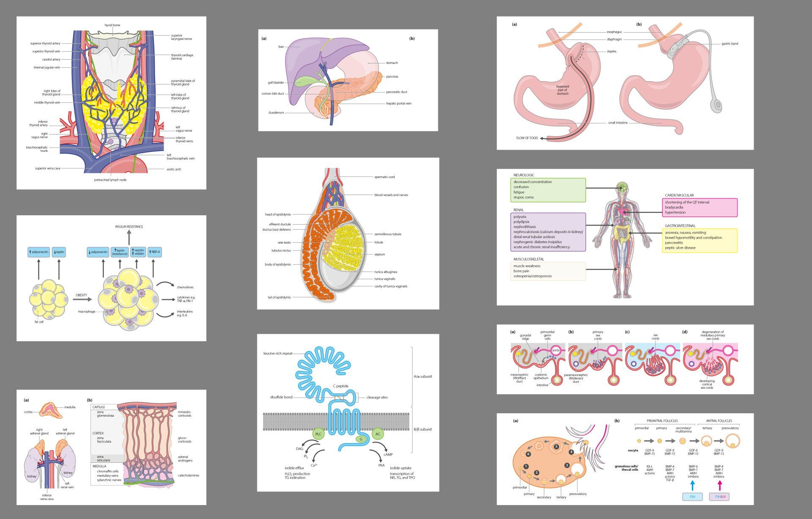Click the 'chemokines' label
The height and width of the screenshot is (519, 812).
[185, 287]
